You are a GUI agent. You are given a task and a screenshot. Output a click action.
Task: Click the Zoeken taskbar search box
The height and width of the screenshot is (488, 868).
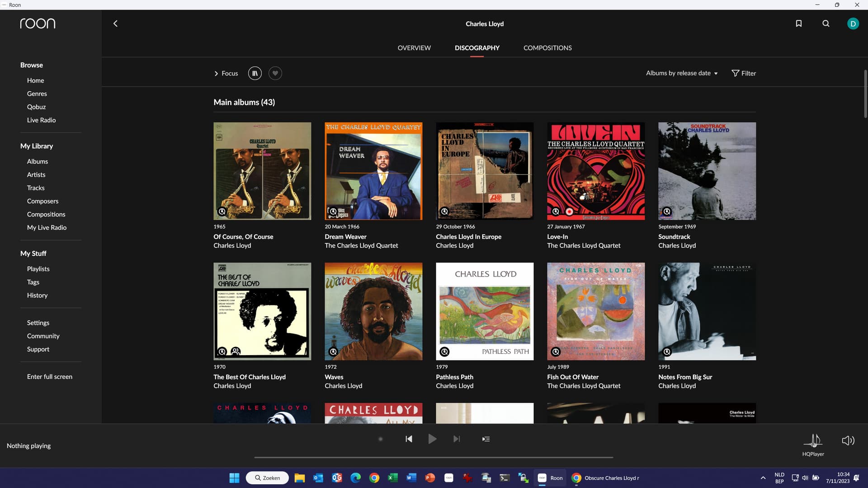pyautogui.click(x=267, y=478)
